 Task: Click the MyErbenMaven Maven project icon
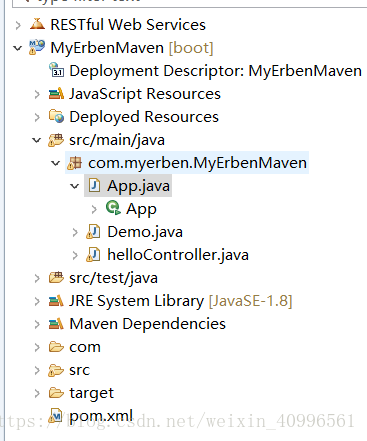pyautogui.click(x=37, y=47)
